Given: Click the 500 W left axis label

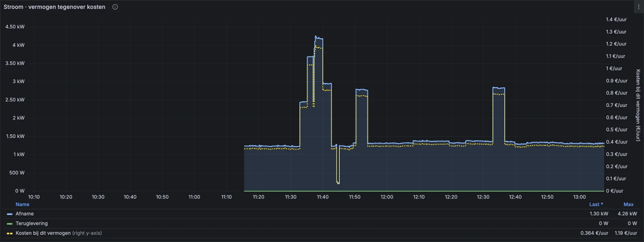Looking at the screenshot, I should 17,173.
